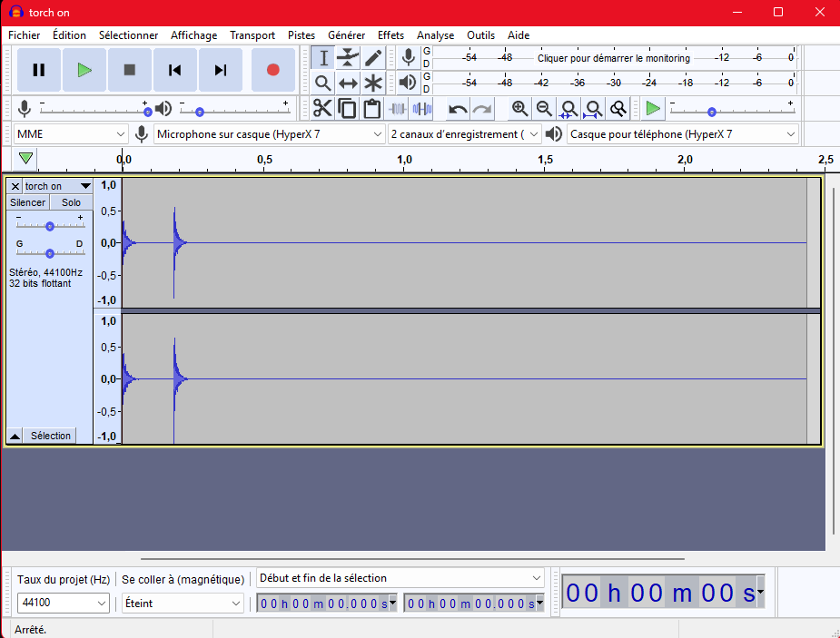The height and width of the screenshot is (638, 840).
Task: Click the green timeline playhead triangle
Action: point(25,159)
